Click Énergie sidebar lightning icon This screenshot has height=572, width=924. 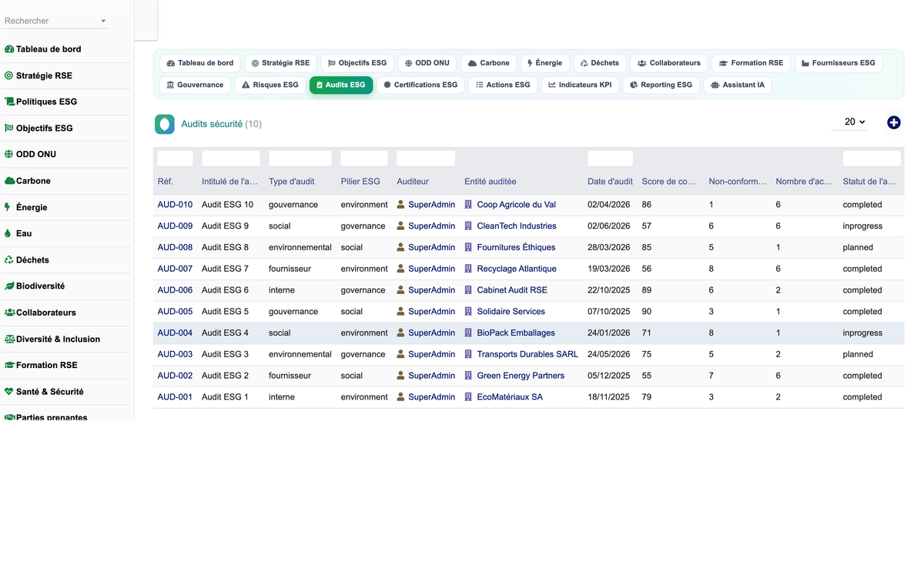coord(8,207)
